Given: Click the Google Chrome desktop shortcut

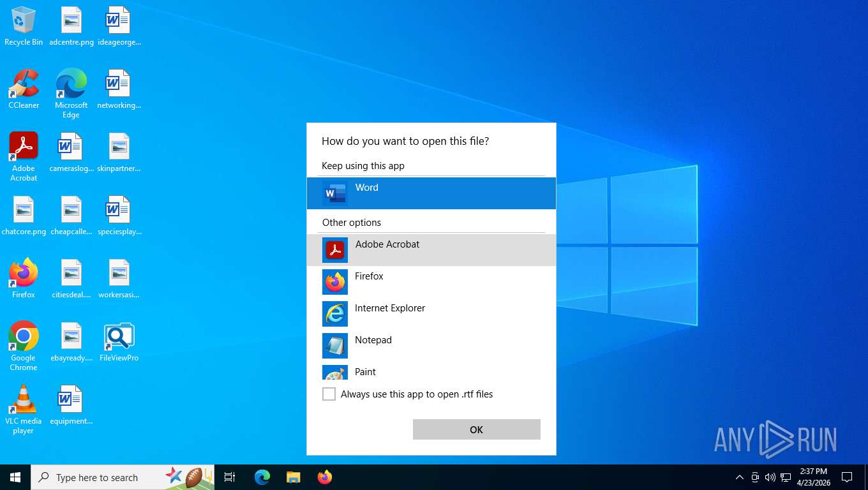Looking at the screenshot, I should 24,346.
